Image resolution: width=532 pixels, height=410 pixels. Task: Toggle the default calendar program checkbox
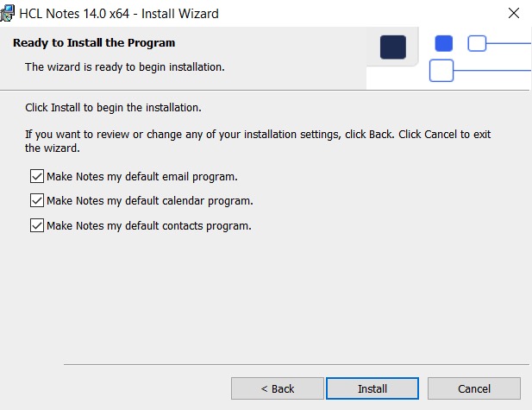click(x=37, y=200)
